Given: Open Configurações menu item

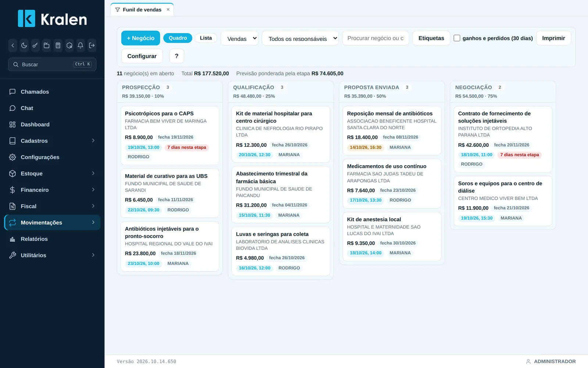Looking at the screenshot, I should click(52, 157).
